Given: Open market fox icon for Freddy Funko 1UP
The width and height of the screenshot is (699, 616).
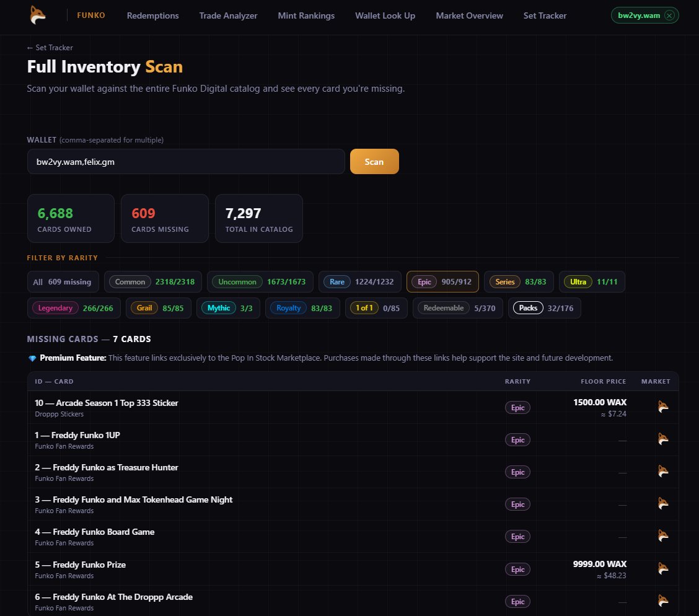Looking at the screenshot, I should click(663, 439).
